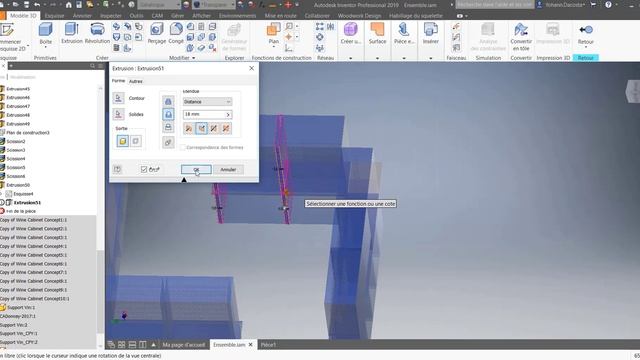Click the Insérer ribbon tool
Image resolution: width=640 pixels, height=360 pixels.
[431, 33]
